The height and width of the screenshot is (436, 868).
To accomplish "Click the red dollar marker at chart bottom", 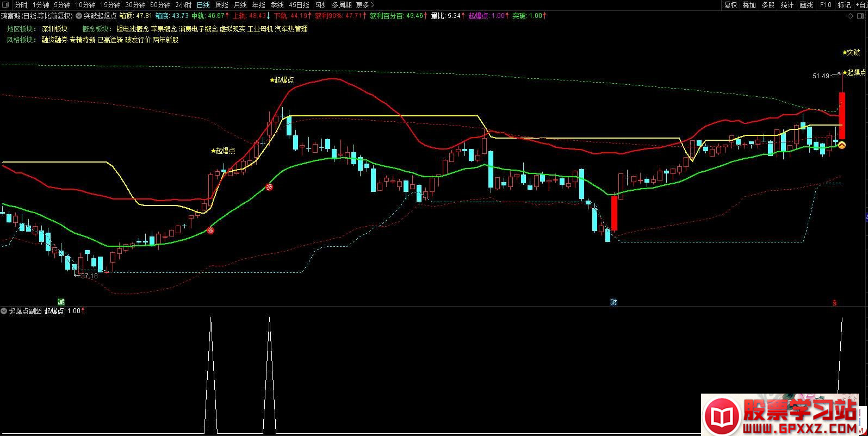I will click(834, 303).
